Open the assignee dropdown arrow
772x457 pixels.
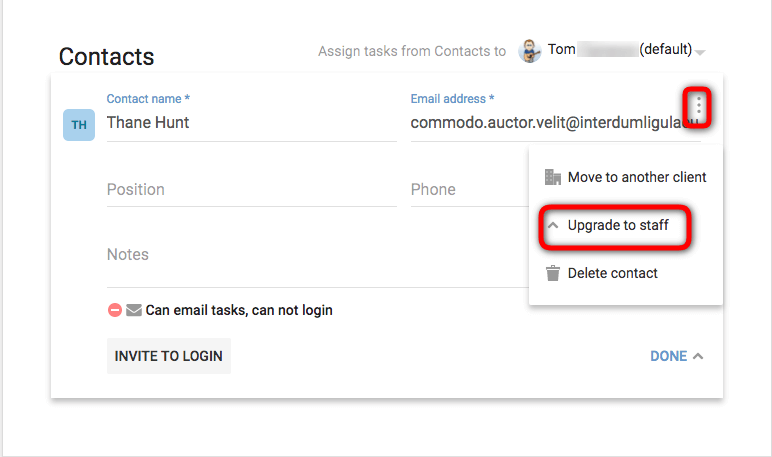pos(700,52)
